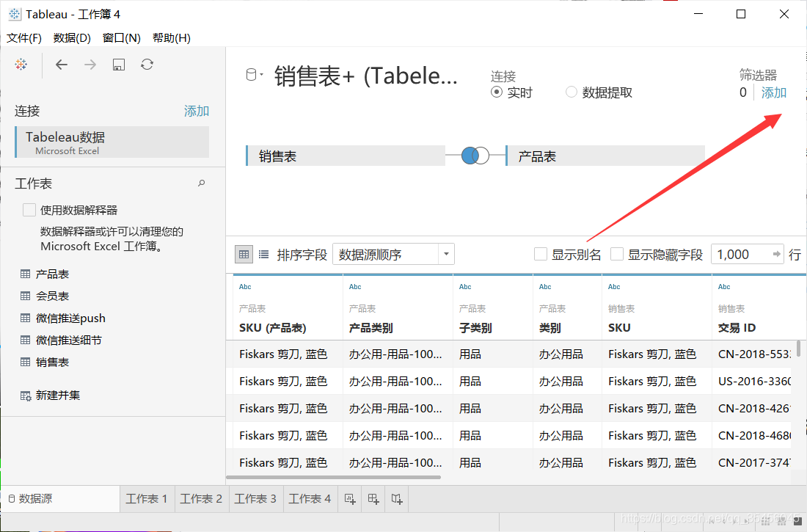Click 添加 under 筛选器
The image size is (807, 532).
(773, 92)
